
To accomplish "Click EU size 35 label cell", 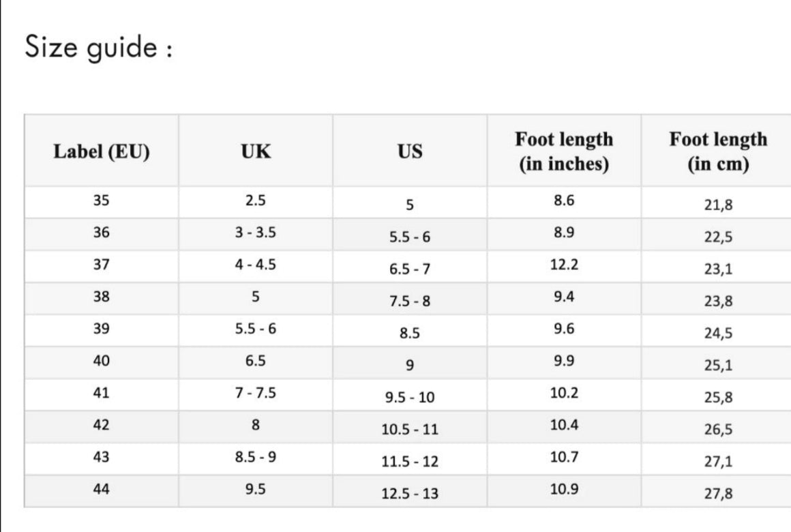I will point(102,201).
